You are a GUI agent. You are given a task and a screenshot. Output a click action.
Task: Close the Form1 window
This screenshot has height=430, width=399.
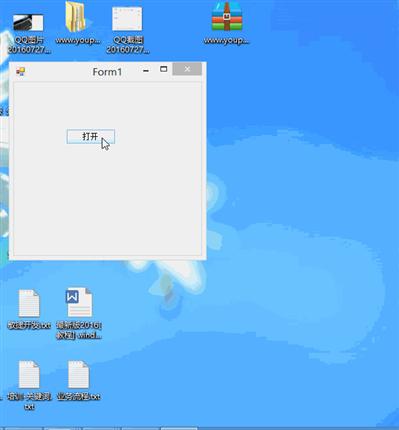click(x=187, y=69)
